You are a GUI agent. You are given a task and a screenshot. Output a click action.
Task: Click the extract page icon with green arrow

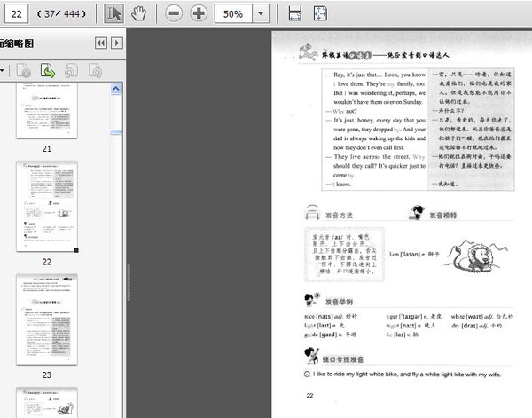pos(48,71)
